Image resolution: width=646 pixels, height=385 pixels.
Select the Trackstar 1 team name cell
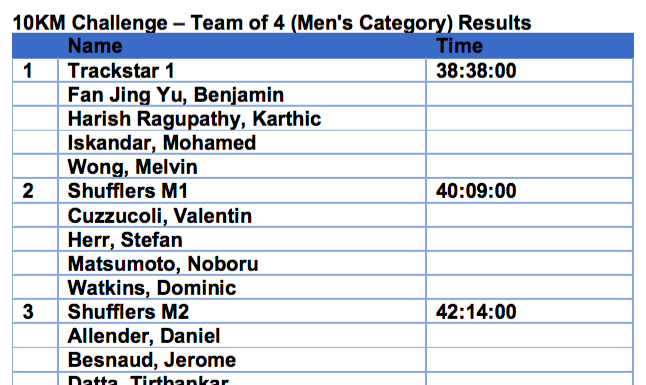(242, 70)
